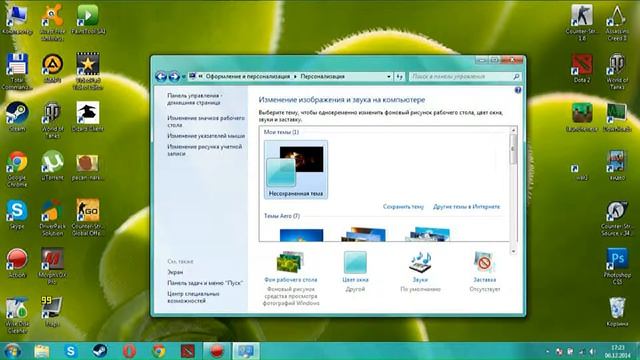Open Dota 2 from the taskbar
This screenshot has width=640, height=360.
[x=188, y=351]
